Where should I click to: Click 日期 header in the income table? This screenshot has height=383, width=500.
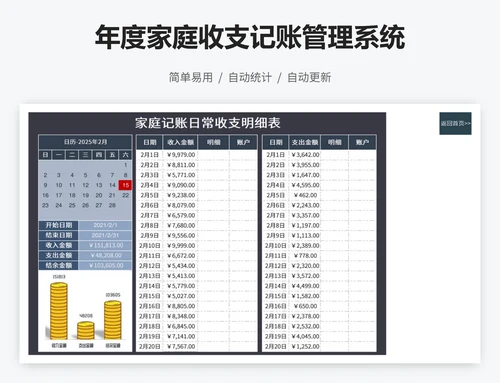(150, 142)
